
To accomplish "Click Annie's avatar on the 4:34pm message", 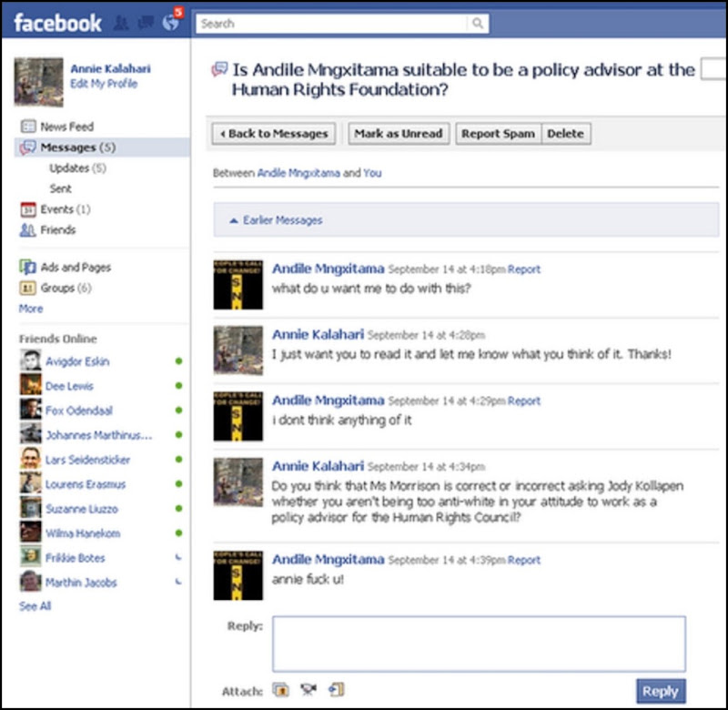I will pos(238,482).
